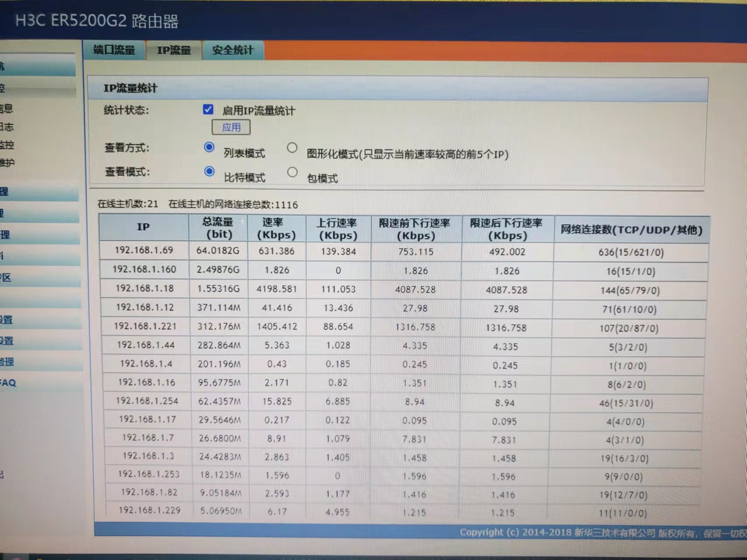Click total traffic value 2.49876G
Viewport: 747px width, 560px height.
click(x=218, y=270)
